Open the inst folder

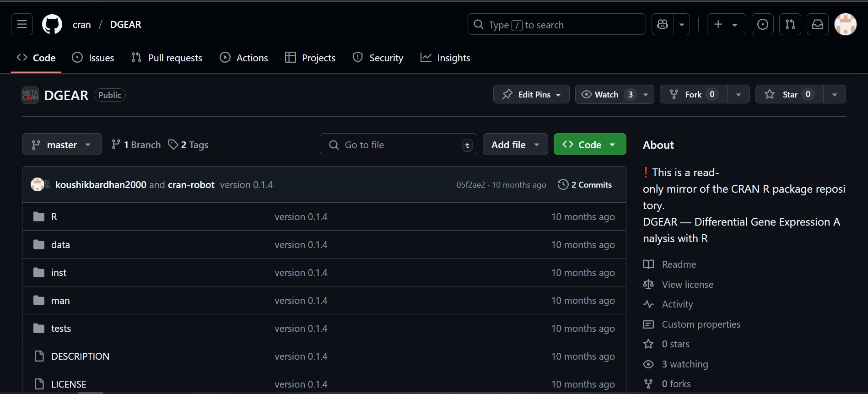pyautogui.click(x=59, y=272)
